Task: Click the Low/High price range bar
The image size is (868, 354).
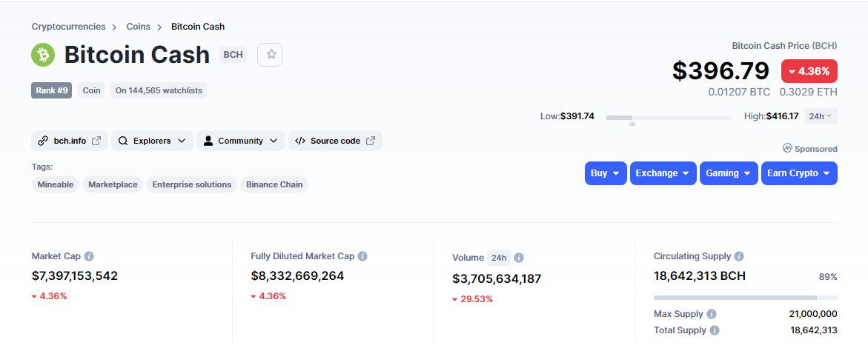Action: 669,117
